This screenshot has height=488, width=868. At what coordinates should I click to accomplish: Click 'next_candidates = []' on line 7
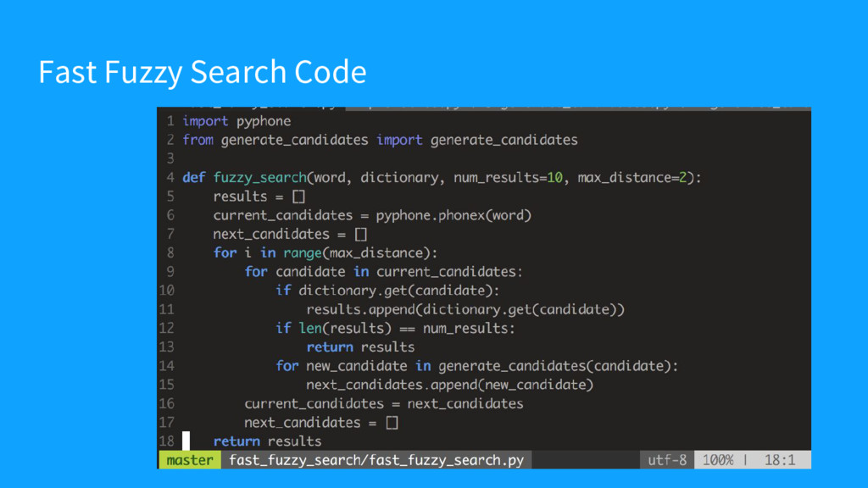(290, 234)
